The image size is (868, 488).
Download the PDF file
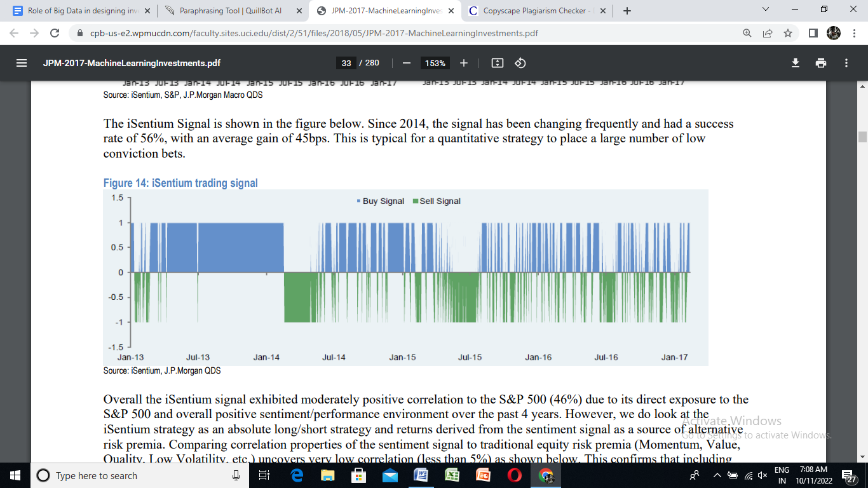795,63
